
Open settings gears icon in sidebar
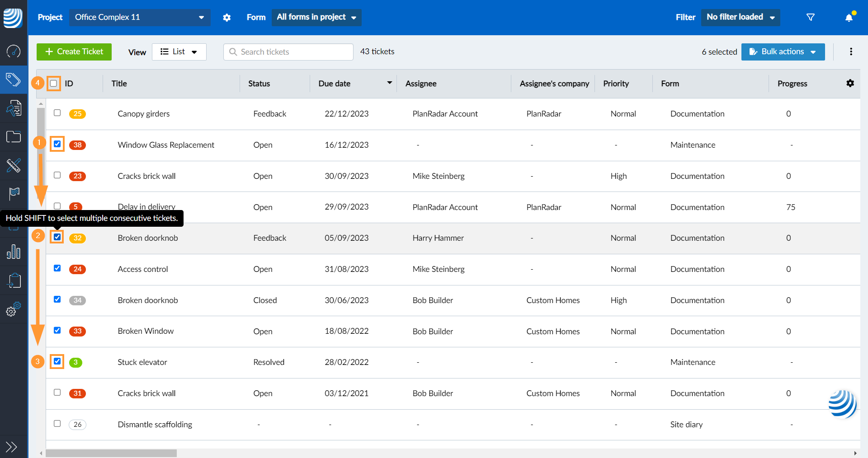(14, 309)
